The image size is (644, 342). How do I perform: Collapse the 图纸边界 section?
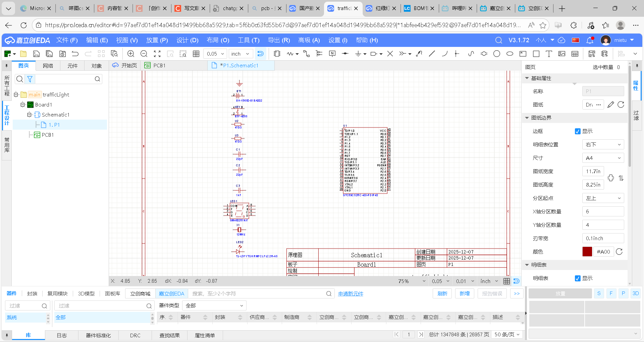[x=527, y=118]
